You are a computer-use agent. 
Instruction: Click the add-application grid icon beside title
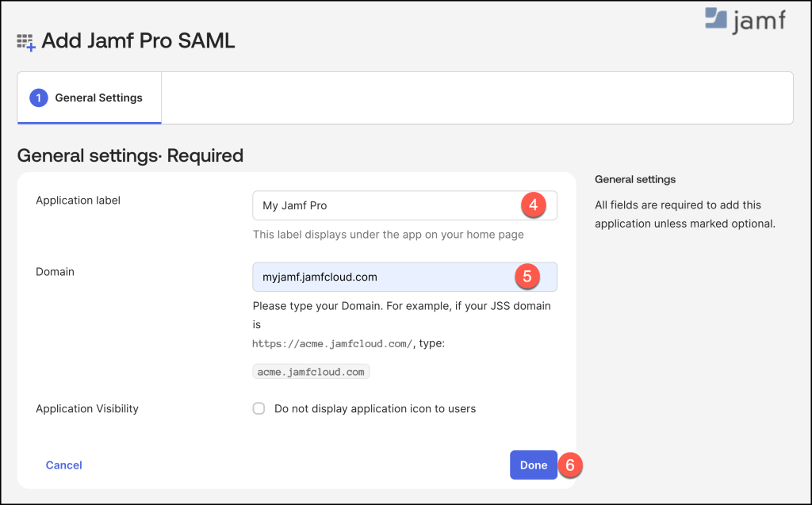pyautogui.click(x=26, y=43)
